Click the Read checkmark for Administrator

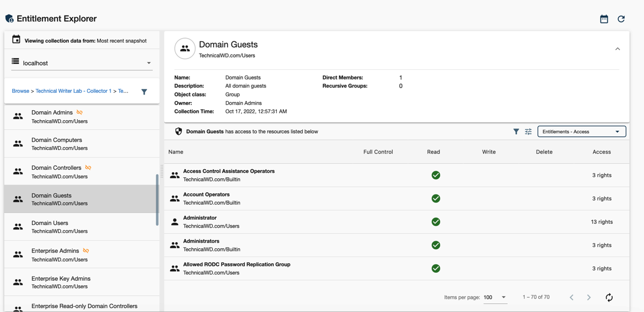click(436, 222)
